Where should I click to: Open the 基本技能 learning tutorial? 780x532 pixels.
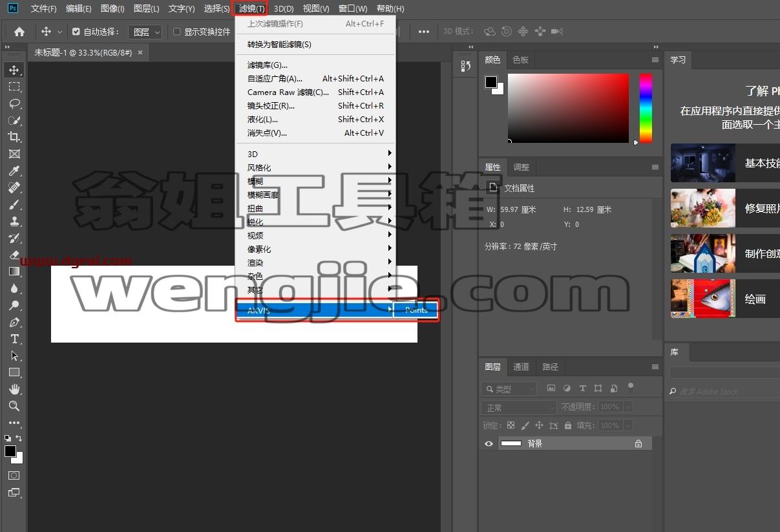[725, 163]
